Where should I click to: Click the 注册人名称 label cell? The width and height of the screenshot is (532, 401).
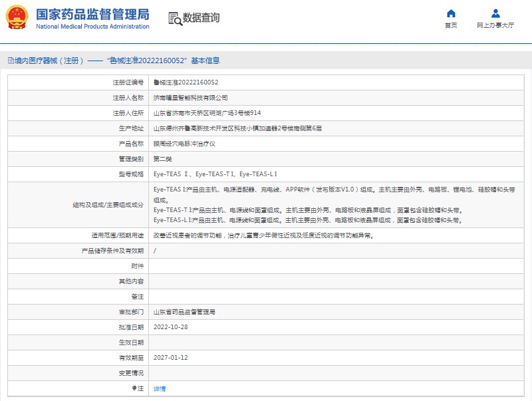point(78,98)
